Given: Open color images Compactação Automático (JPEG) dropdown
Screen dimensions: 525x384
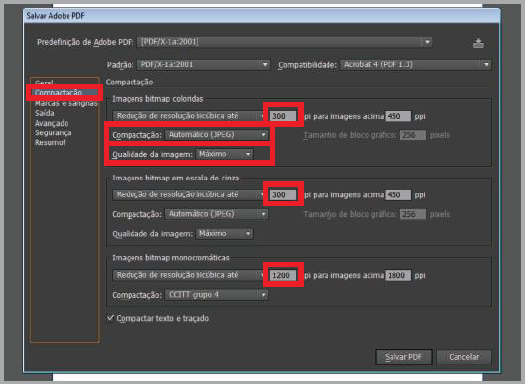Looking at the screenshot, I should coord(216,135).
